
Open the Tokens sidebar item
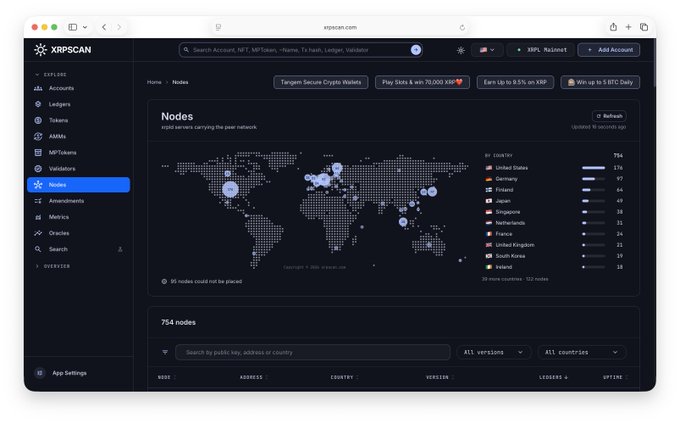click(x=78, y=120)
